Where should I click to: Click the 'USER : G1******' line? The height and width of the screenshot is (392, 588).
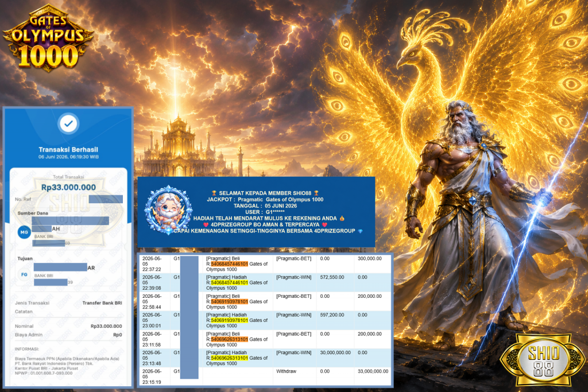pyautogui.click(x=265, y=212)
